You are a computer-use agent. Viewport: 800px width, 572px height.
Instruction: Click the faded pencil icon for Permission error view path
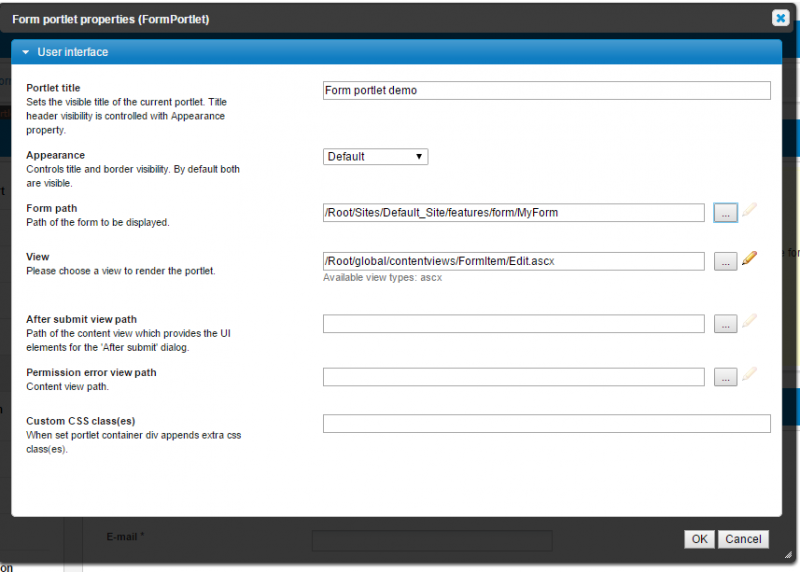tap(749, 374)
